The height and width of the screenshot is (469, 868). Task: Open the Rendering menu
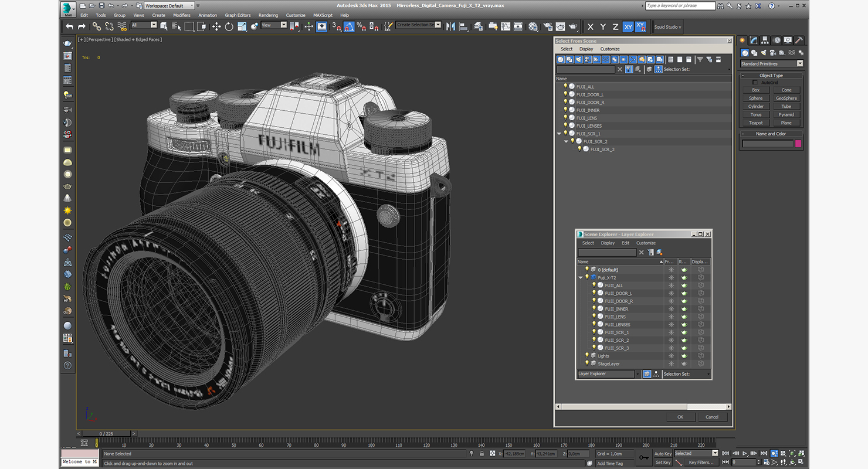tap(268, 15)
